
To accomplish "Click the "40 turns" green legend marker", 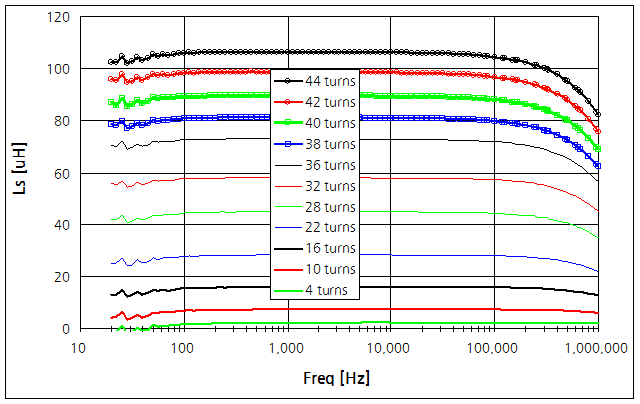I will [x=289, y=123].
